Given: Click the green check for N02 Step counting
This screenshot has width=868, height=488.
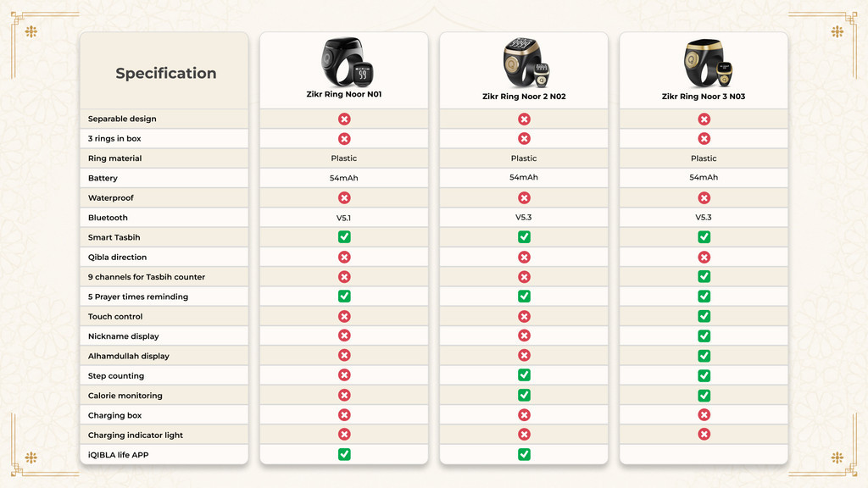Looking at the screenshot, I should pos(524,375).
